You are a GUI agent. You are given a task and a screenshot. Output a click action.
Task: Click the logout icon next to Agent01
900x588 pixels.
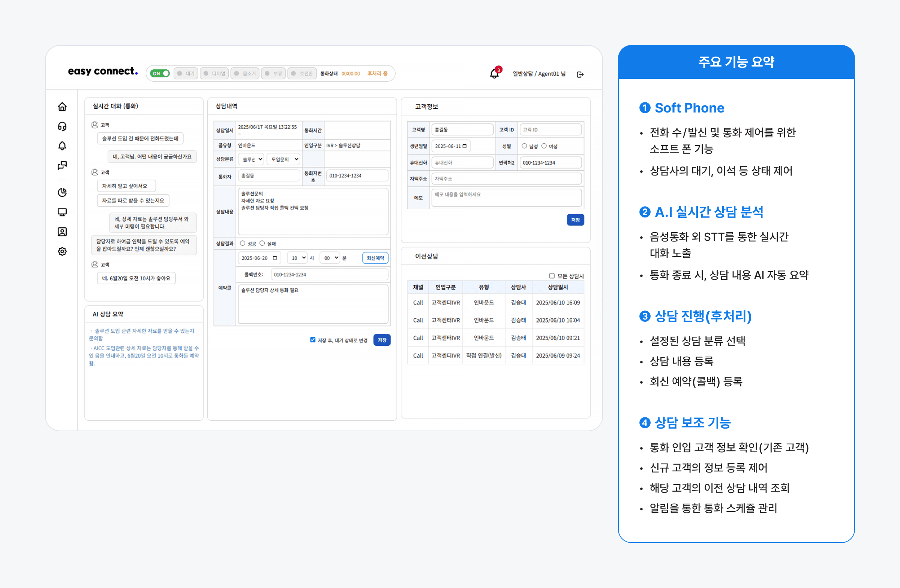580,75
